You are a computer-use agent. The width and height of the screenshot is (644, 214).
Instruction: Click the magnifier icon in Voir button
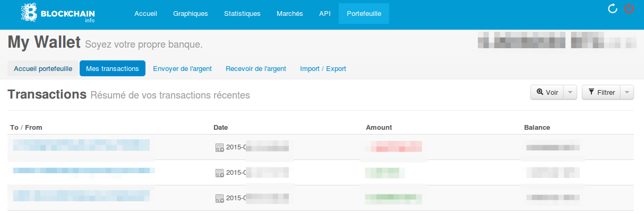(540, 92)
